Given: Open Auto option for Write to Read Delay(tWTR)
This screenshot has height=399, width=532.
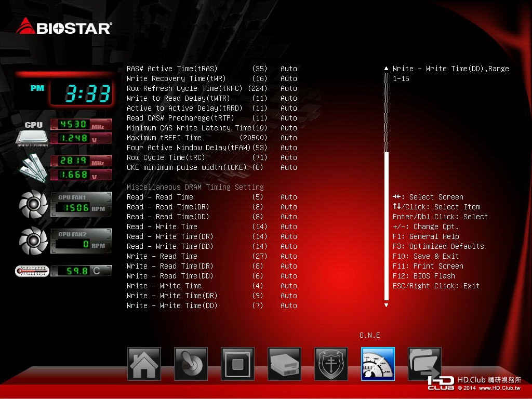Looking at the screenshot, I should pos(289,98).
